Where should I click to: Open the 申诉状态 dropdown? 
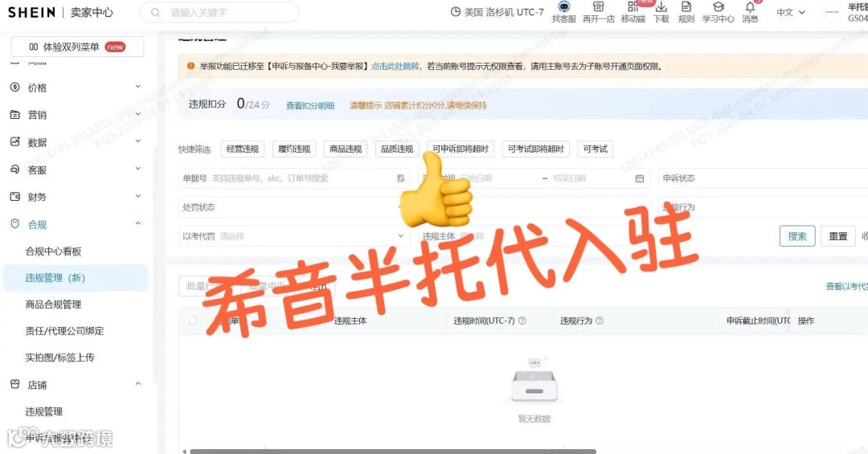pyautogui.click(x=764, y=178)
